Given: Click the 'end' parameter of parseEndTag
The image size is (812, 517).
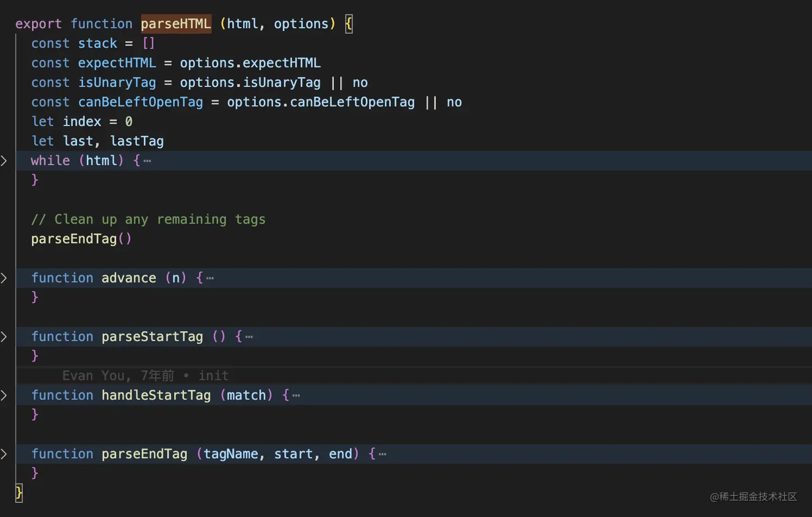Looking at the screenshot, I should (340, 454).
